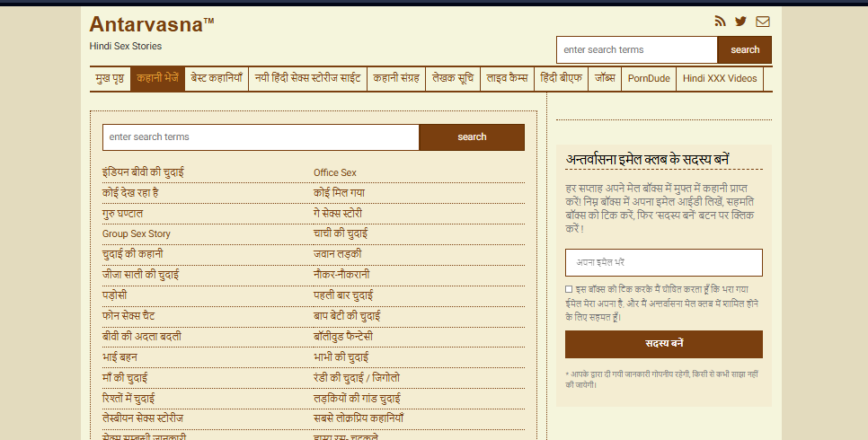Open the लाइव कैम्स menu item

[507, 79]
